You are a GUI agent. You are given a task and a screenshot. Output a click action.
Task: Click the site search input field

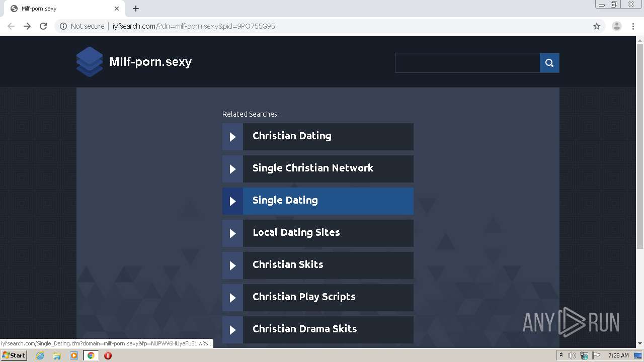[x=467, y=63]
